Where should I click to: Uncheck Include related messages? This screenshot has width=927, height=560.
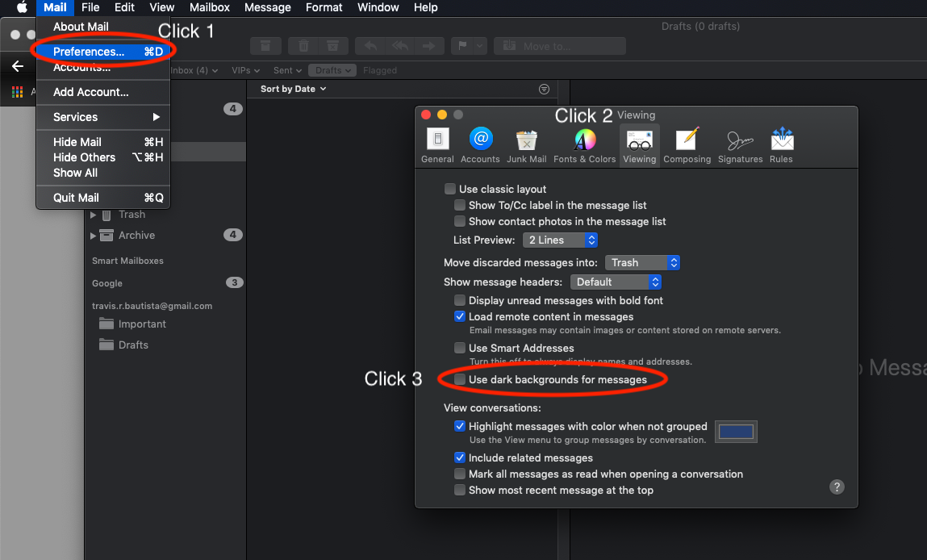tap(459, 457)
